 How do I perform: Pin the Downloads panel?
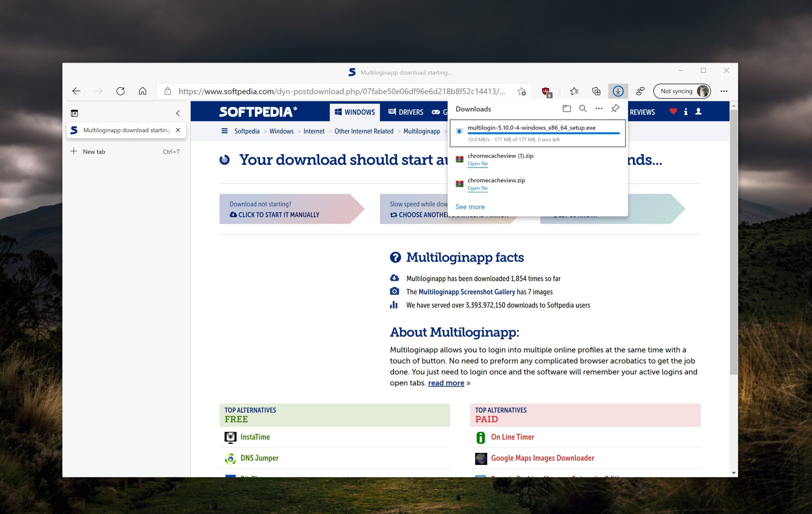coord(615,108)
